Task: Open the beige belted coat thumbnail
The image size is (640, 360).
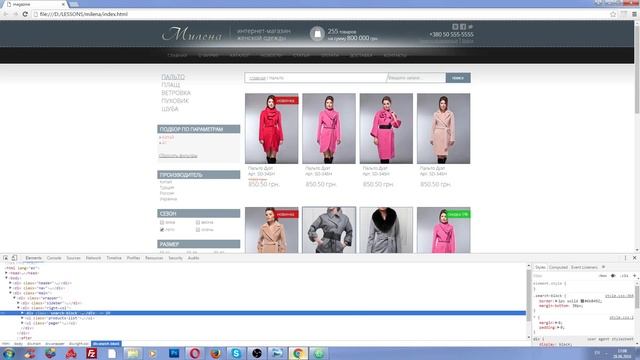Action: point(443,128)
